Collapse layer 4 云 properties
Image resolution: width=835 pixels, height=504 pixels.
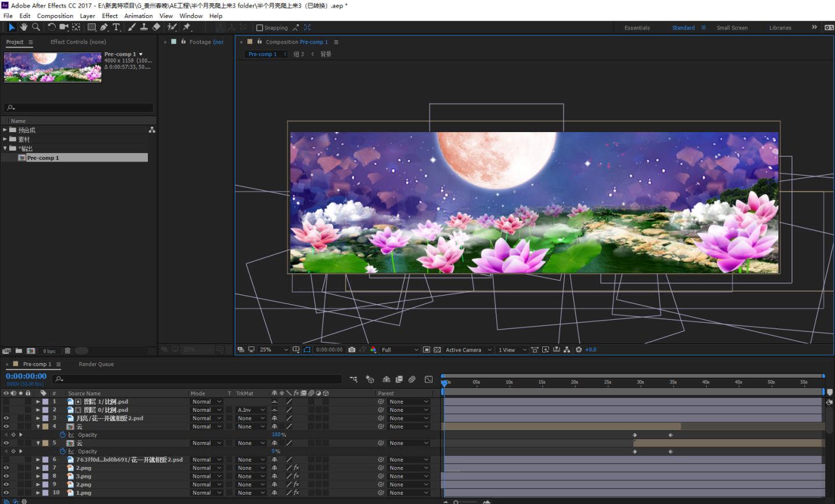pyautogui.click(x=38, y=427)
